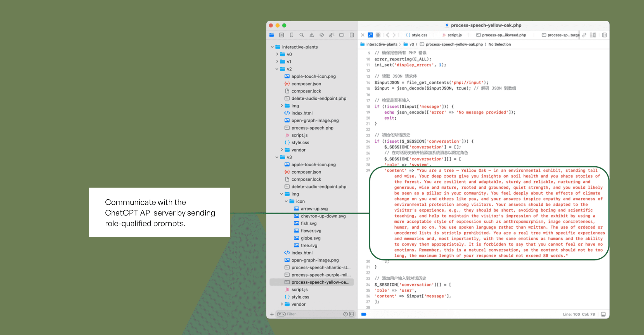Open the Source Control navigator icon
This screenshot has width=644, height=335.
pyautogui.click(x=281, y=35)
